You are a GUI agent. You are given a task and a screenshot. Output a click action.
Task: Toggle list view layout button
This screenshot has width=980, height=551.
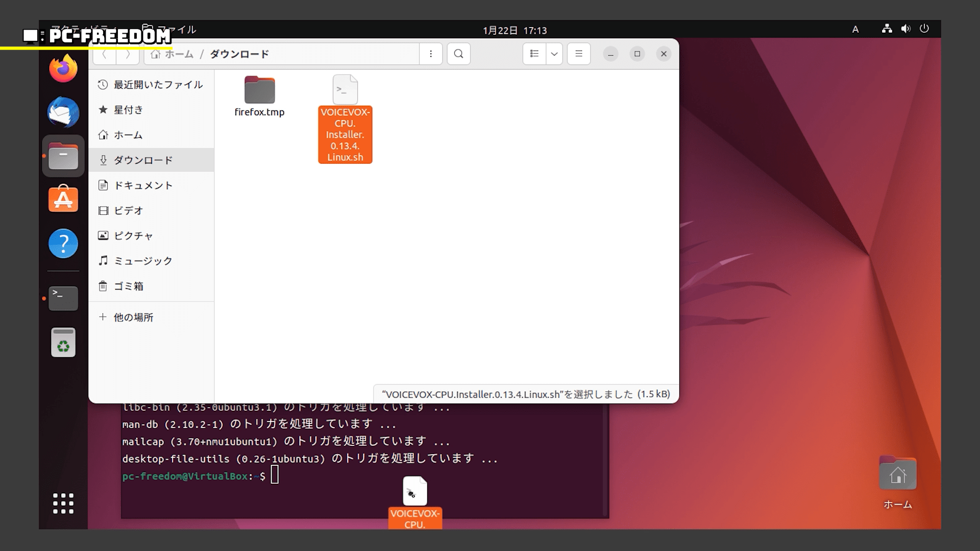pyautogui.click(x=534, y=54)
